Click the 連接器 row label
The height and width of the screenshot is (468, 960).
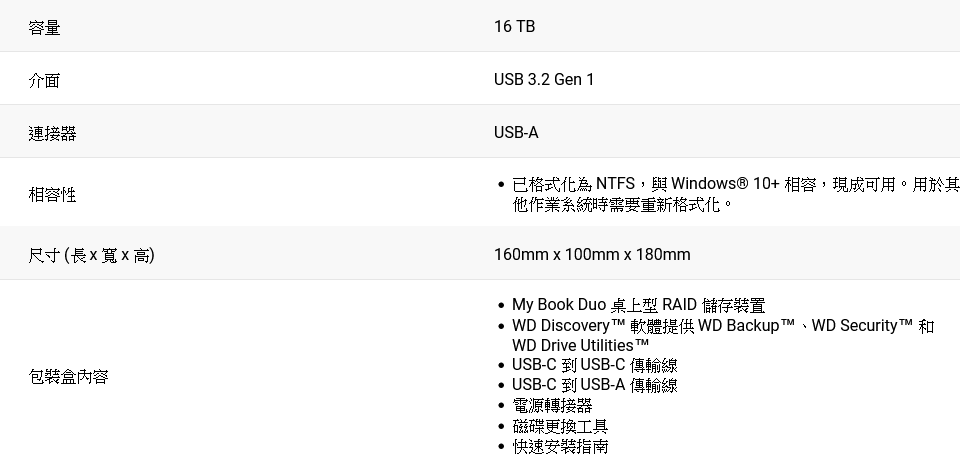(x=52, y=133)
